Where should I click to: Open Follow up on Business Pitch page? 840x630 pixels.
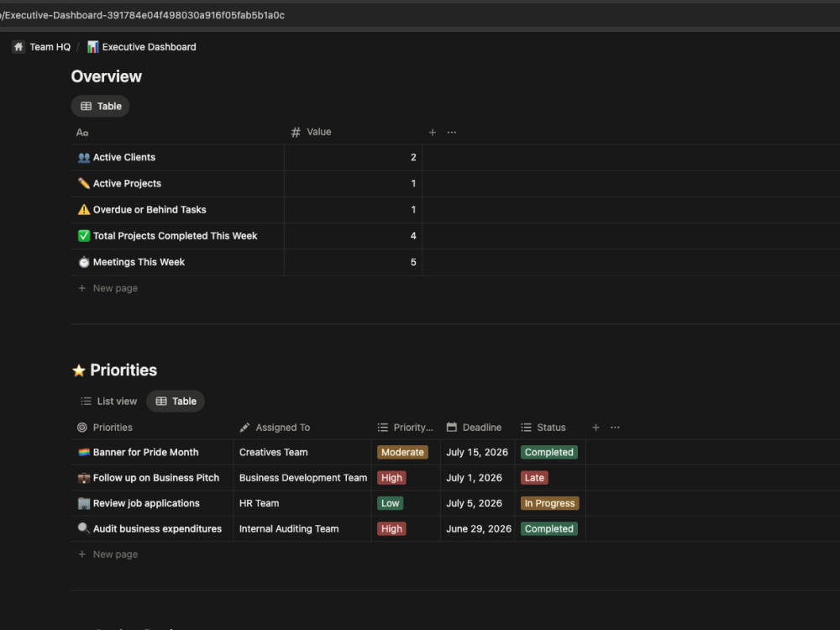pyautogui.click(x=156, y=479)
